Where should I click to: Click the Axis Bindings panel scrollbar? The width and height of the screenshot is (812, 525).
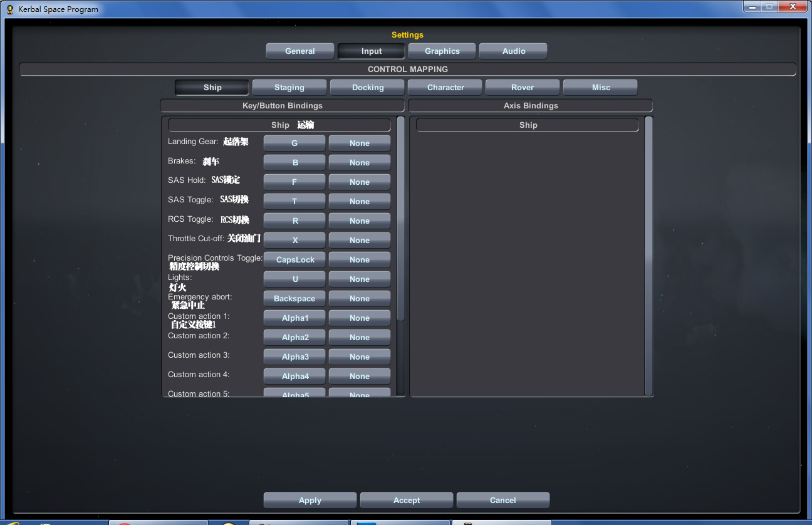[x=649, y=256]
